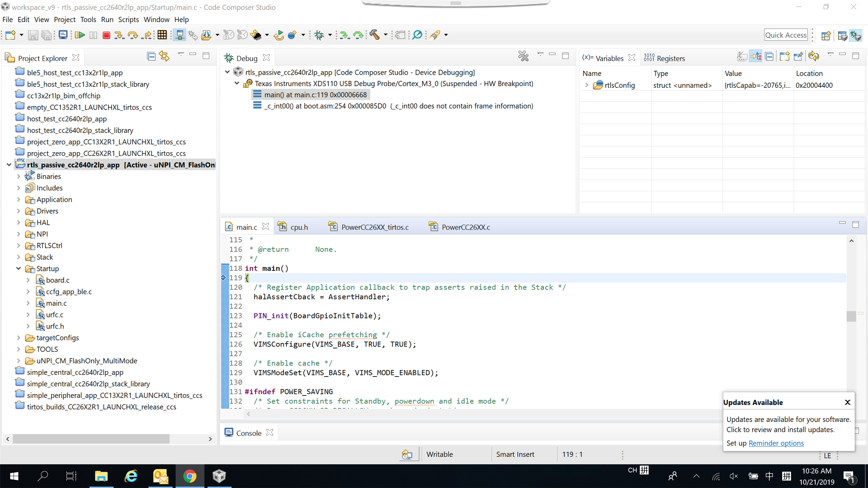
Task: Click the Reminder options link
Action: pyautogui.click(x=776, y=443)
